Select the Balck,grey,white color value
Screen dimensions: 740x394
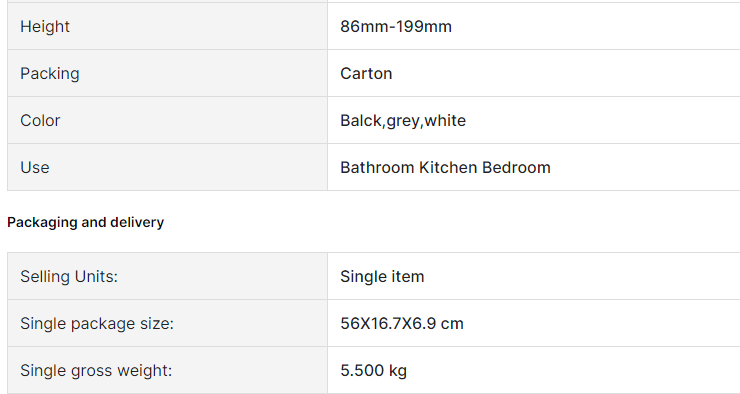[403, 121]
